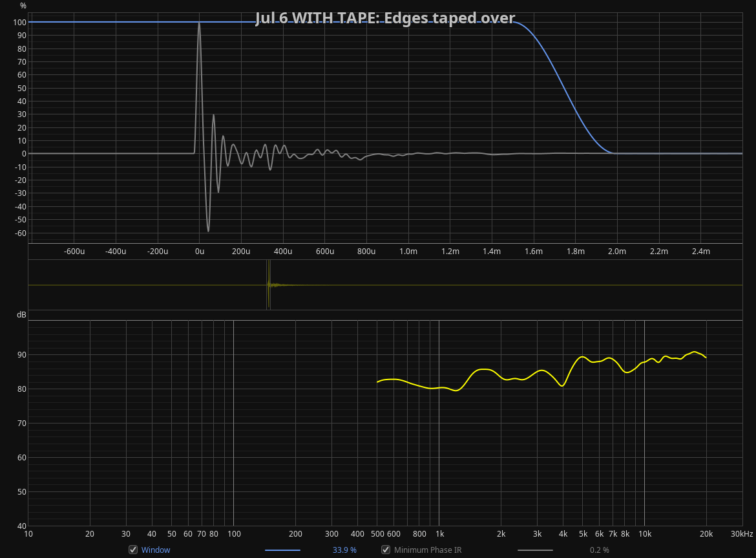This screenshot has width=756, height=558.
Task: Click the graph title 'Jul 6 WITH TAPE'
Action: (x=385, y=18)
